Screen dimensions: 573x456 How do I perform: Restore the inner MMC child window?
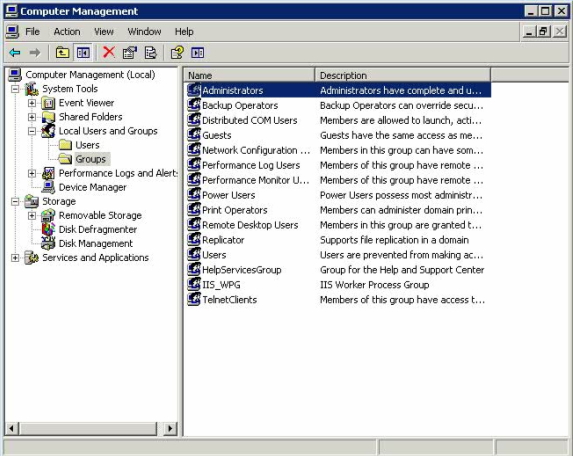[x=543, y=32]
